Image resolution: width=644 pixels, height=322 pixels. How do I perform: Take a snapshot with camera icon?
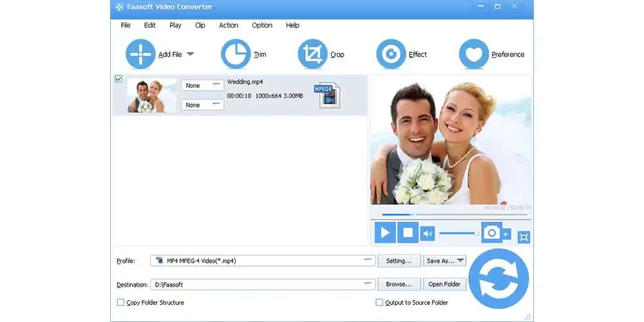[491, 233]
